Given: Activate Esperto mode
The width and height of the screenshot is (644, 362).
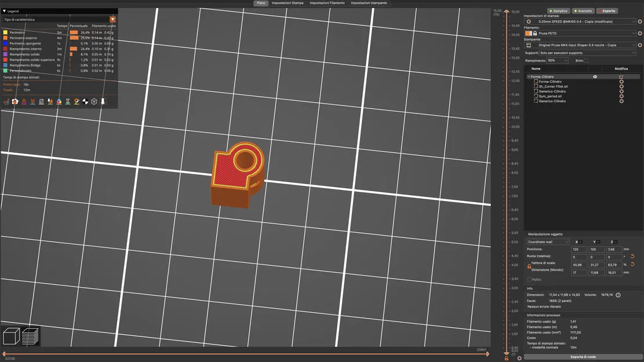Looking at the screenshot, I should click(x=607, y=10).
